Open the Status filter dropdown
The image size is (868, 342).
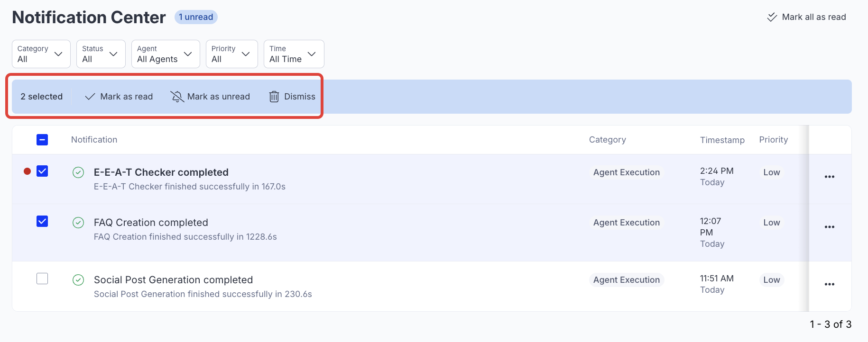[x=101, y=54]
